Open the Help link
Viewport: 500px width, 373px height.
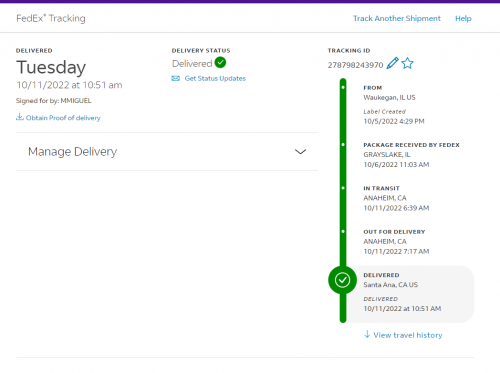pyautogui.click(x=463, y=18)
